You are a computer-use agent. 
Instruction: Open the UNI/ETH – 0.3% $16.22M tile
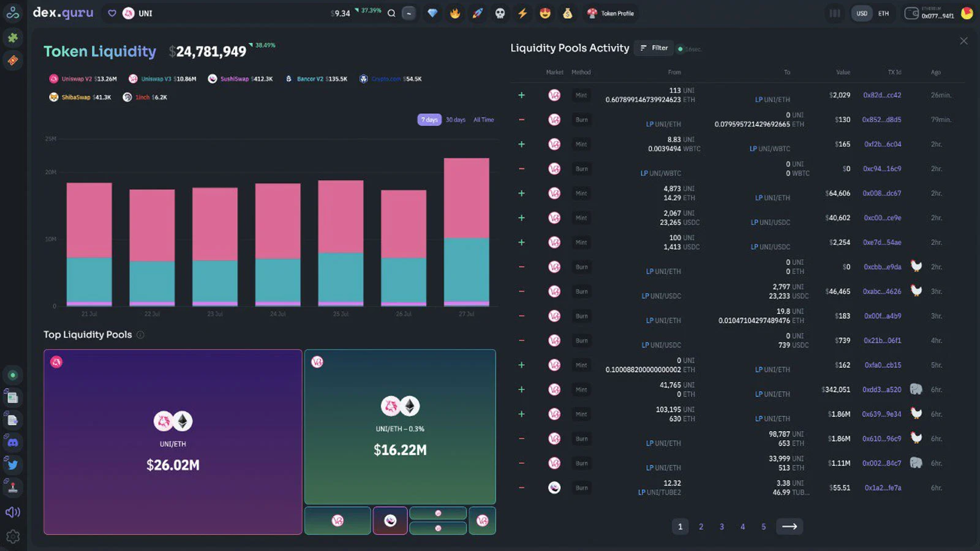[x=400, y=427]
